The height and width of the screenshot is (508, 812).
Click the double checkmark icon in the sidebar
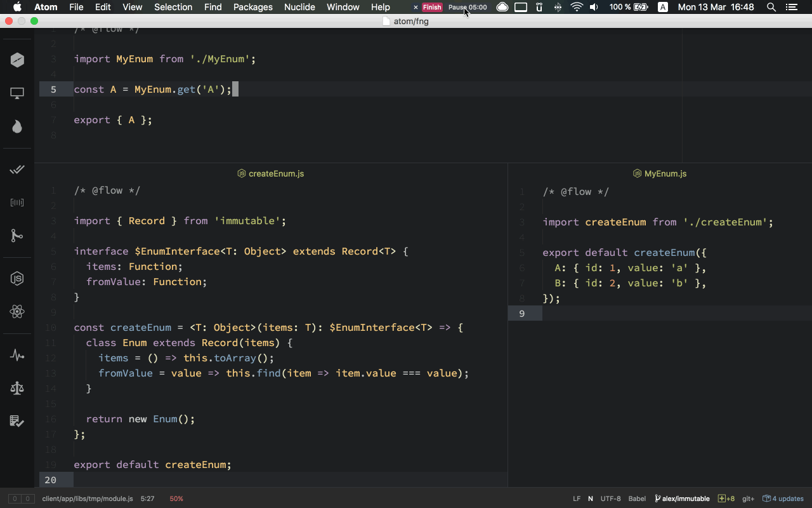[x=17, y=170]
